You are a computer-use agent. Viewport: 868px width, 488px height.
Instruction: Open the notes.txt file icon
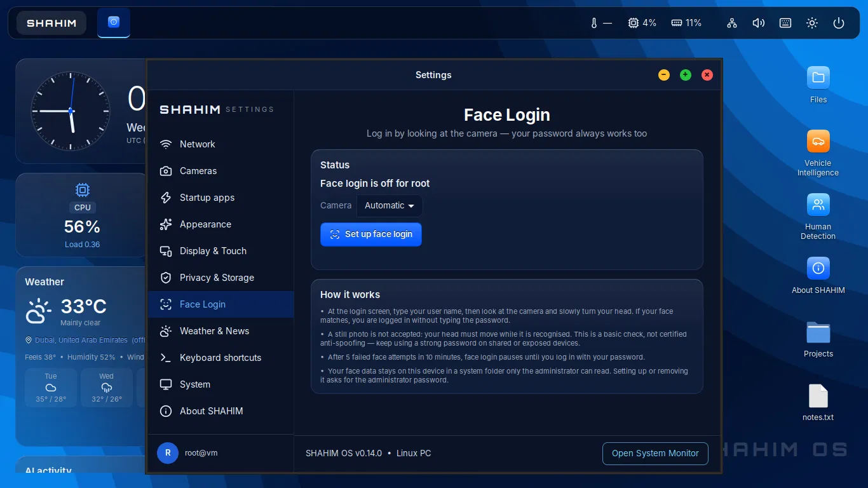pyautogui.click(x=818, y=396)
